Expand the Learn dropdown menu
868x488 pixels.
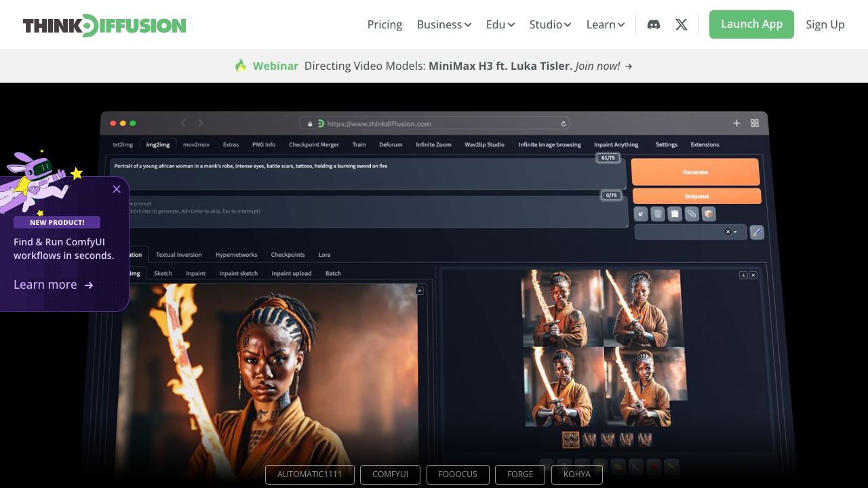tap(606, 24)
